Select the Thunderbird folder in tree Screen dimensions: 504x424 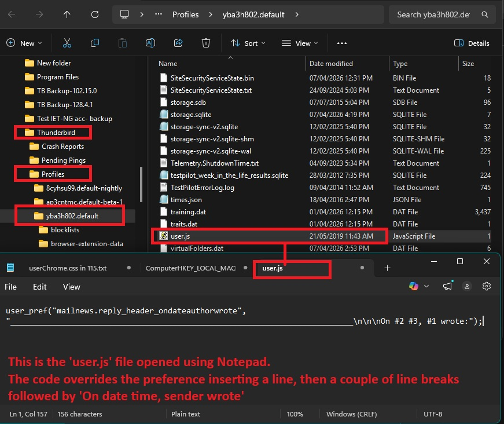56,133
